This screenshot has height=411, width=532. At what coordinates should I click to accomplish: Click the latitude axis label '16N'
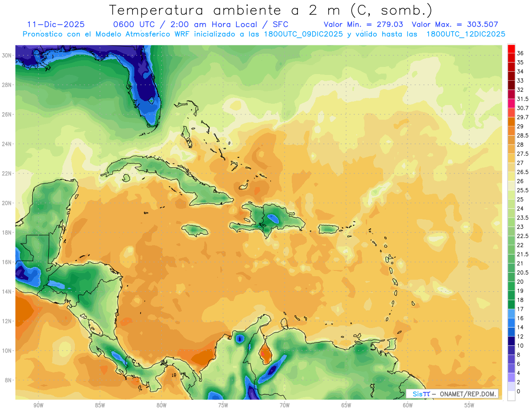(x=7, y=262)
